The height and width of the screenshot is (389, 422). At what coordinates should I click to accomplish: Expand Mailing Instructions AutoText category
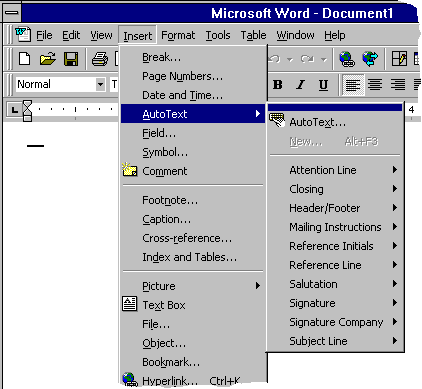point(336,227)
